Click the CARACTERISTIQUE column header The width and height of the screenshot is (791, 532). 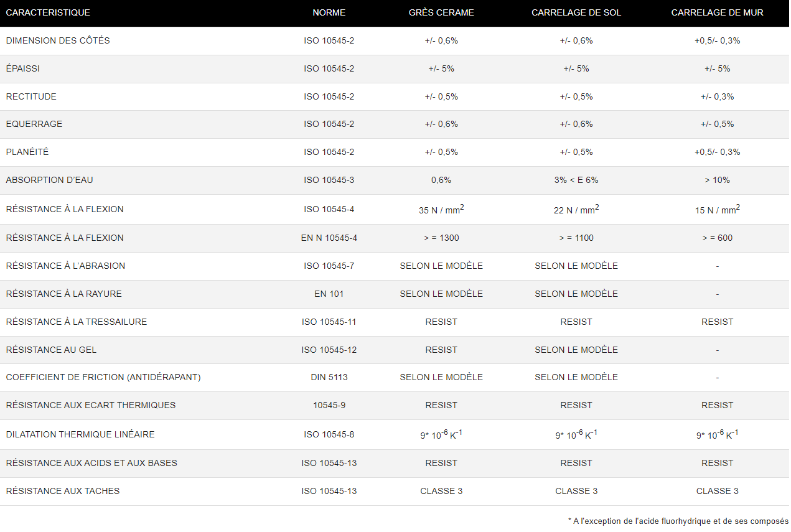[48, 12]
